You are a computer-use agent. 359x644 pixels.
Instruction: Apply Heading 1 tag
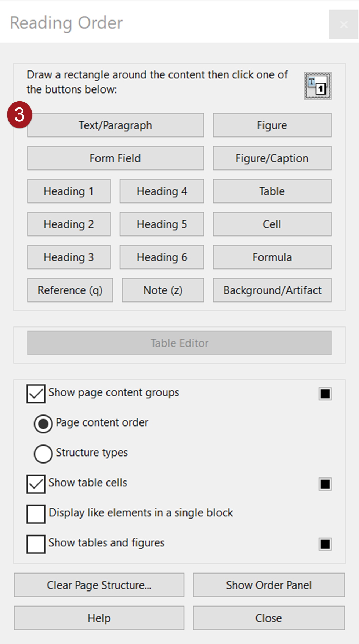click(x=69, y=191)
